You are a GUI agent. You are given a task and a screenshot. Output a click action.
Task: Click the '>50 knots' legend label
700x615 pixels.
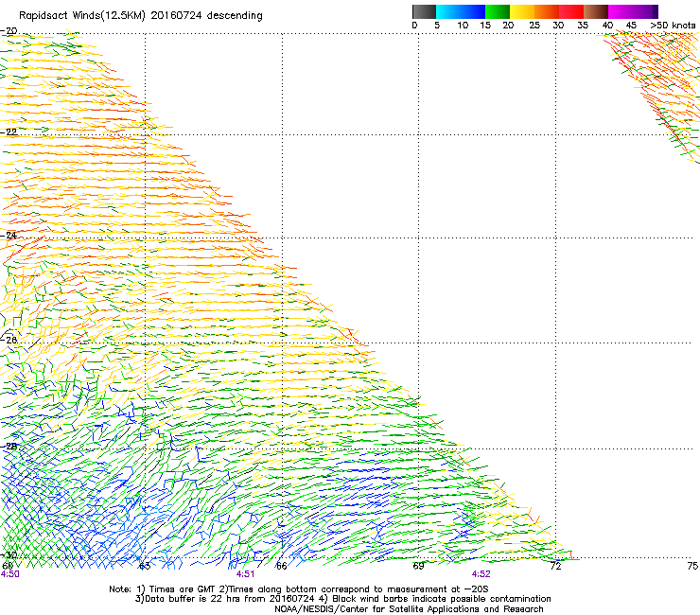[x=673, y=26]
